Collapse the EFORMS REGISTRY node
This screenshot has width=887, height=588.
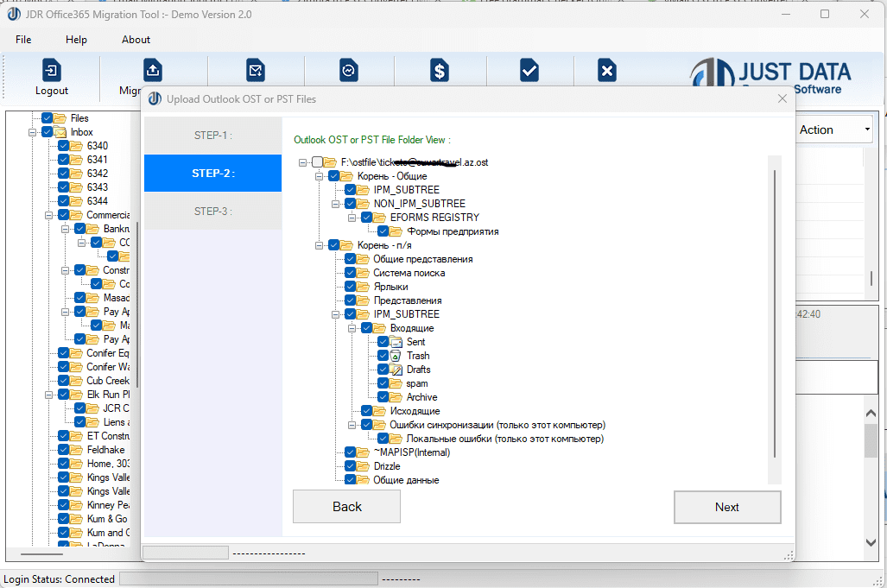click(x=352, y=217)
